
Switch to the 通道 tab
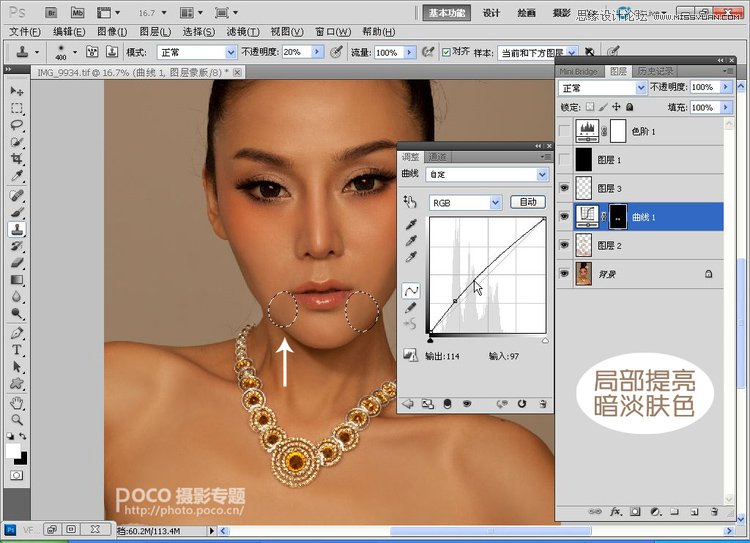[438, 156]
